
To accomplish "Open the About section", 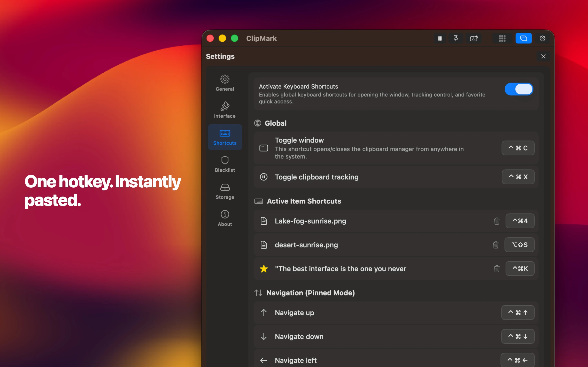I will [x=225, y=218].
